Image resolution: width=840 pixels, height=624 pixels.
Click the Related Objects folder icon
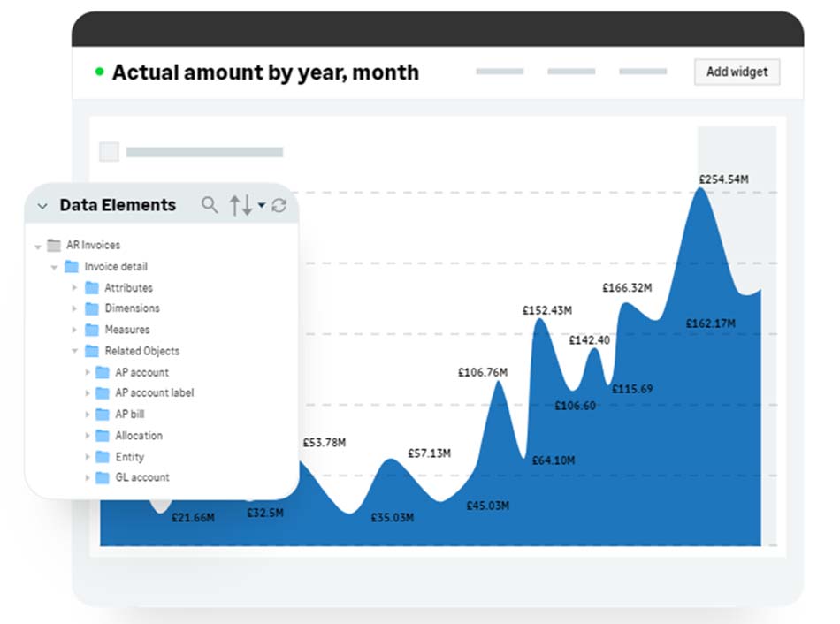[92, 351]
